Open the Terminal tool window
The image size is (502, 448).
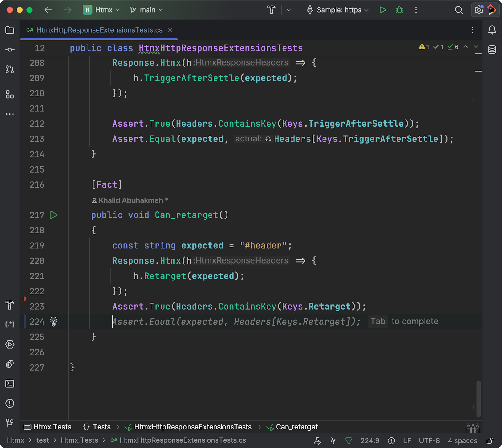pos(10,384)
